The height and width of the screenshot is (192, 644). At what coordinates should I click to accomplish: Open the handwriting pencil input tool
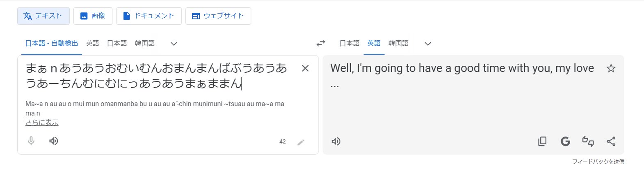point(301,142)
